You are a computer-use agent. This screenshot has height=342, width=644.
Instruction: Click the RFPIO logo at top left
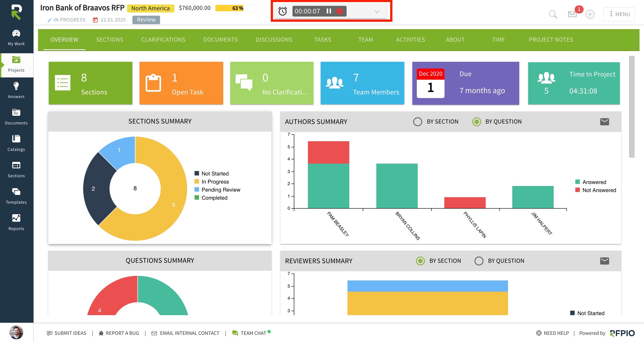coord(17,12)
